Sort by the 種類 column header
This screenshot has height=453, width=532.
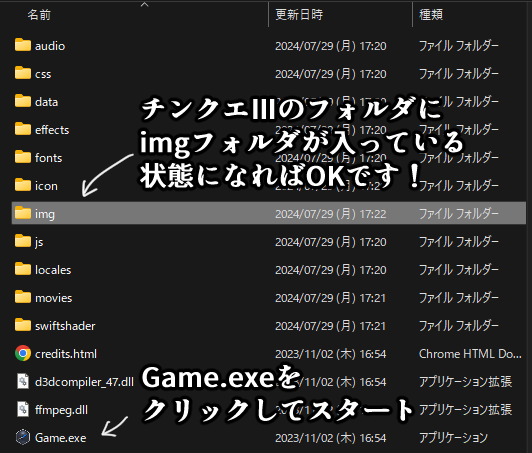click(431, 15)
